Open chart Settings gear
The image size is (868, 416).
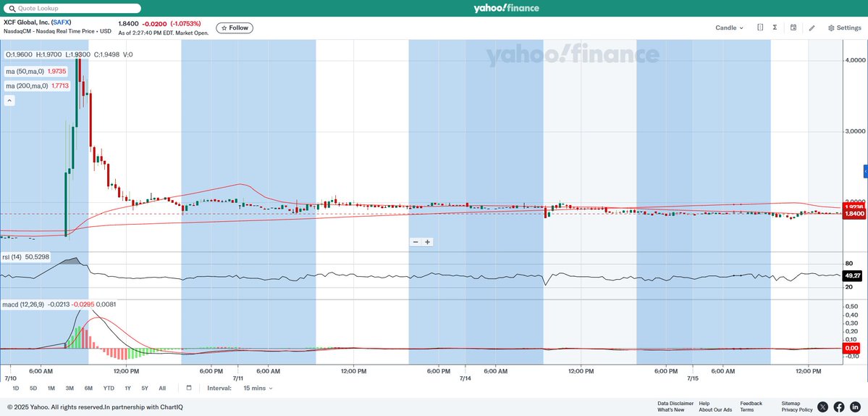click(845, 28)
